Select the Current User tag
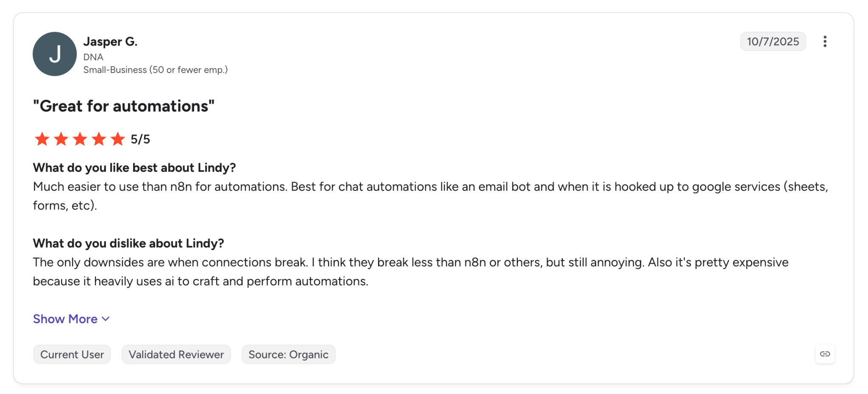 click(x=72, y=355)
